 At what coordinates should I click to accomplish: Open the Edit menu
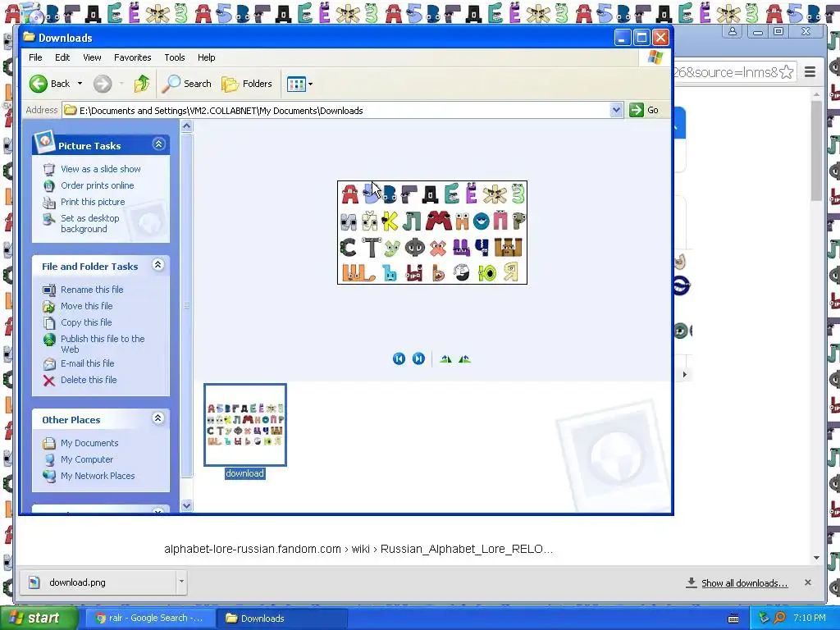click(x=62, y=57)
